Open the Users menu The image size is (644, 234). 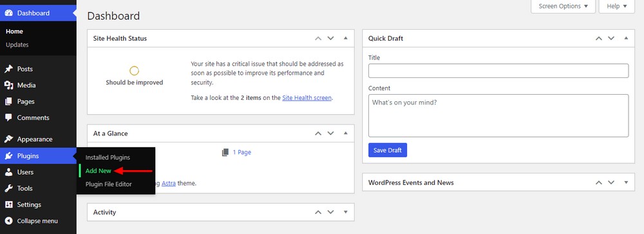tap(38, 172)
